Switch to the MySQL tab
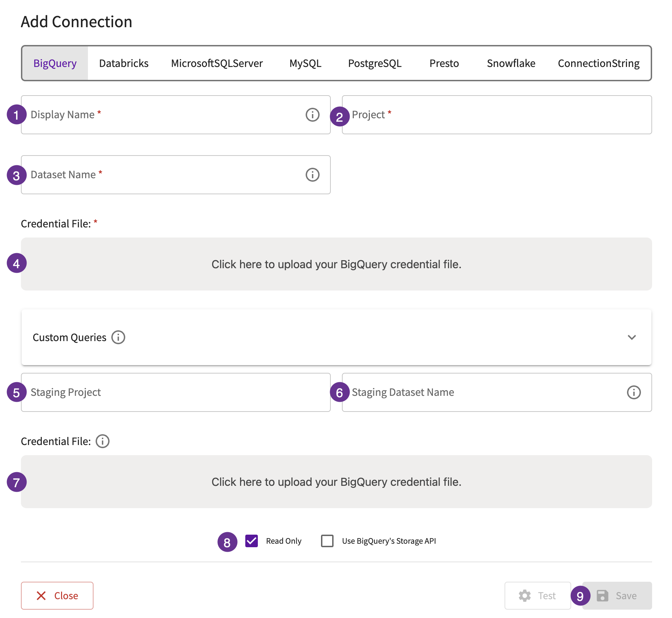The width and height of the screenshot is (672, 618). click(x=305, y=63)
